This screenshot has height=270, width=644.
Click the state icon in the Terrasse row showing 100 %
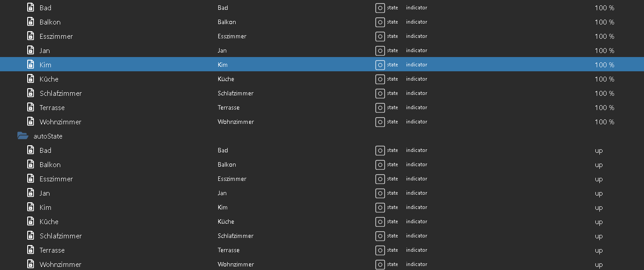click(380, 107)
